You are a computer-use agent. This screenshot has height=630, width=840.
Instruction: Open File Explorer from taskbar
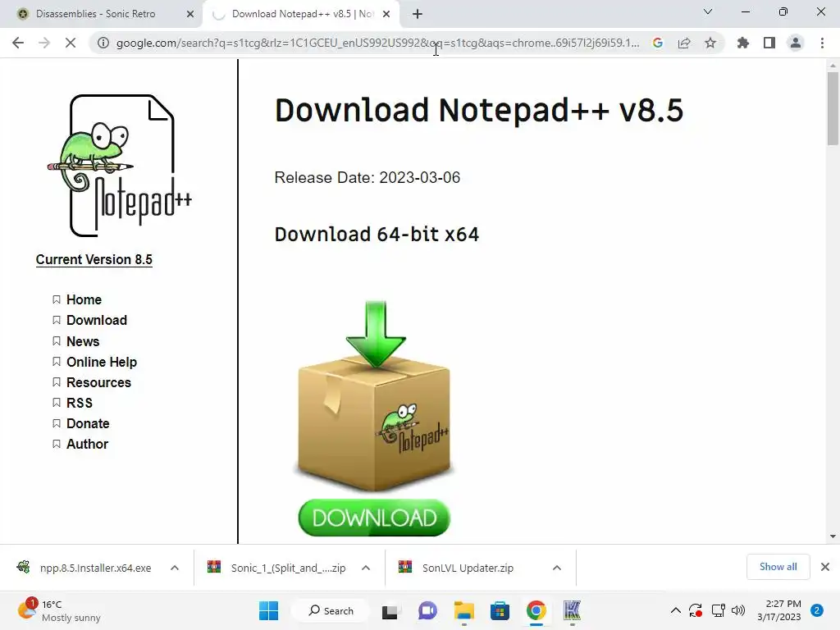coord(464,610)
